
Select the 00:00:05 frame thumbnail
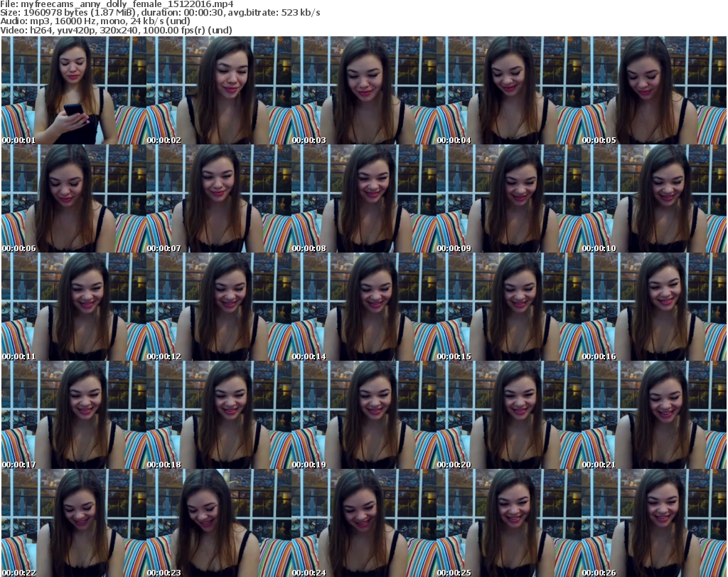[x=653, y=91]
